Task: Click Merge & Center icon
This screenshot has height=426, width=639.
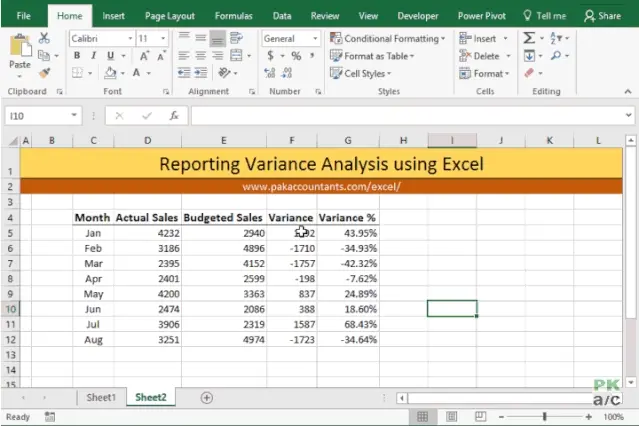Action: tap(236, 55)
